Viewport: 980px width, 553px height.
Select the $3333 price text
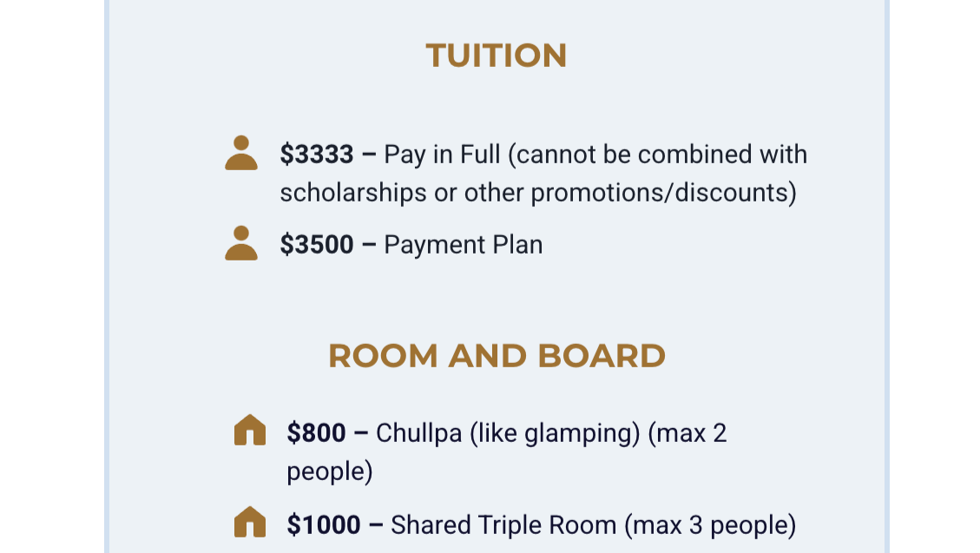[317, 155]
